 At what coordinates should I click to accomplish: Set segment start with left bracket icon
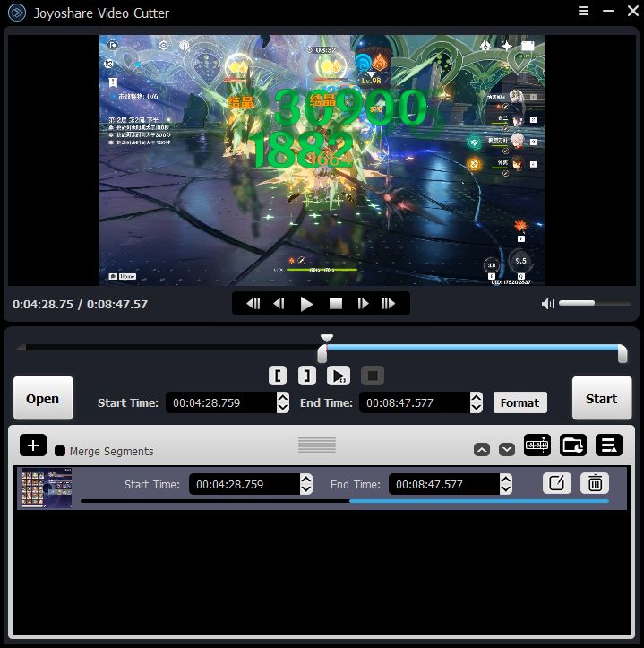(279, 375)
